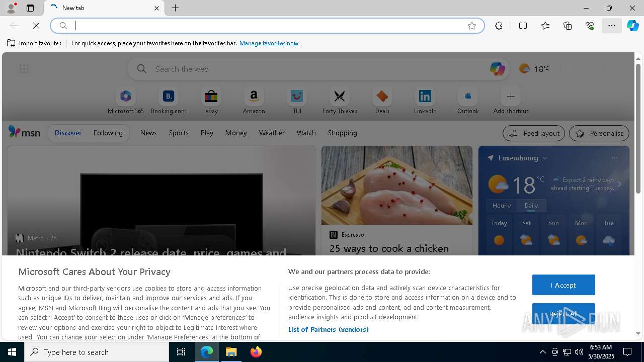Add this page to favorites star
This screenshot has height=362, width=644.
pos(472,26)
